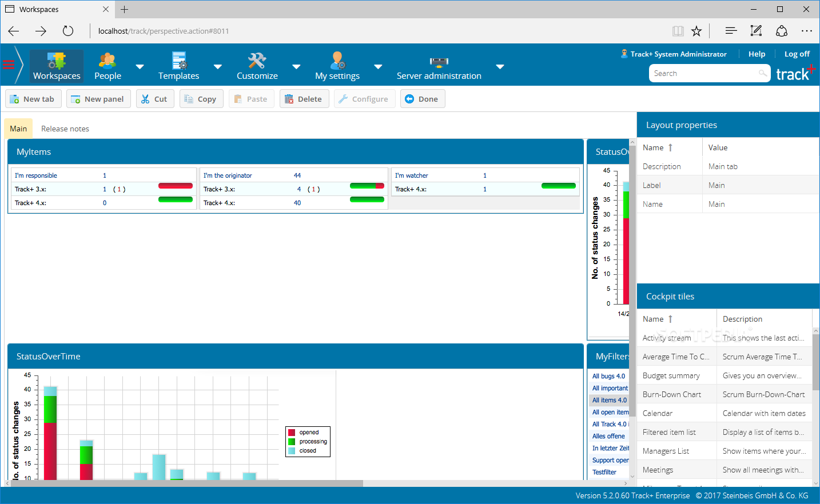This screenshot has width=820, height=504.
Task: Expand the Templates dropdown arrow
Action: click(x=218, y=67)
